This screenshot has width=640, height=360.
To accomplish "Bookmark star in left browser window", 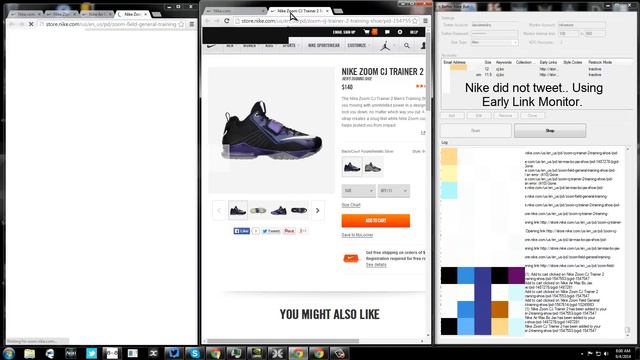I will [x=181, y=24].
